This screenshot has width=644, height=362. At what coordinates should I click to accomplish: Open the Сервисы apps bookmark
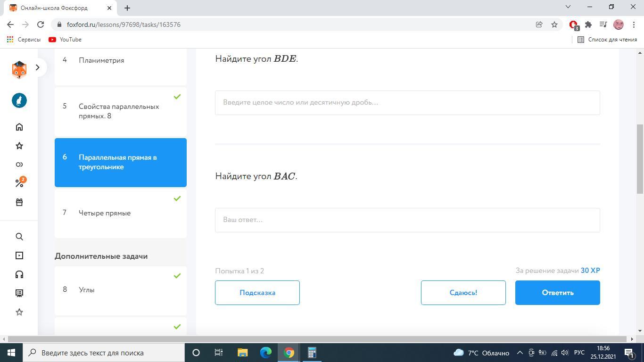[x=24, y=40]
